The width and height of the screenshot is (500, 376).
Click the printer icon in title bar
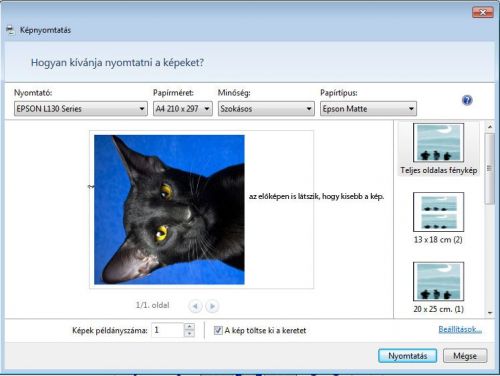(x=11, y=30)
